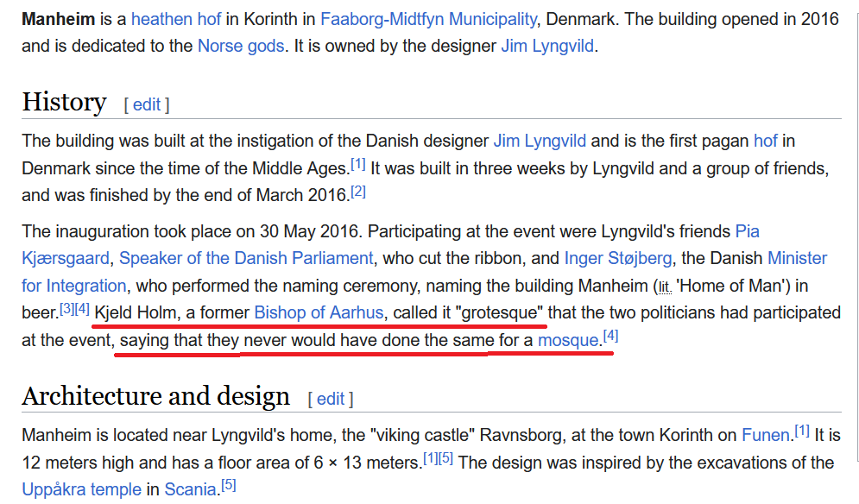Follow the 'hof' link after 'first pagan'
Viewport: 859px width, 504px height.
765,141
